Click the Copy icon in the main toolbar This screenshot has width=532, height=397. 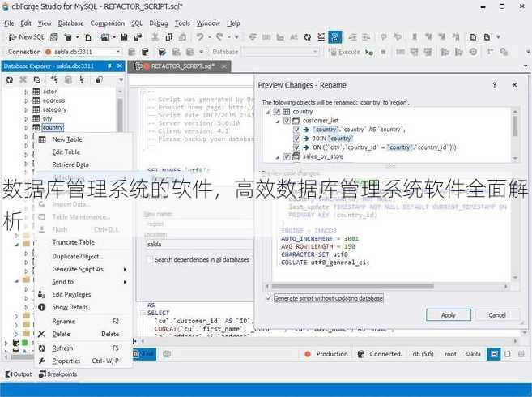pyautogui.click(x=168, y=37)
